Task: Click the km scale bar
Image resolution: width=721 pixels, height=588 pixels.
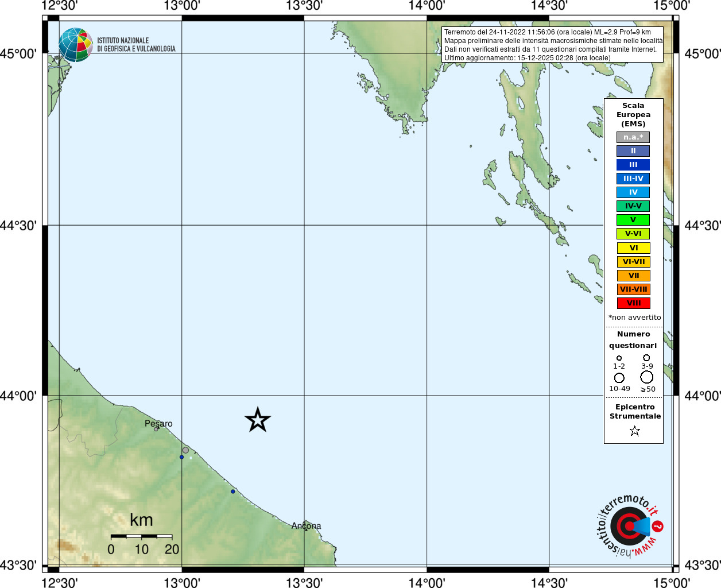Action: click(141, 536)
